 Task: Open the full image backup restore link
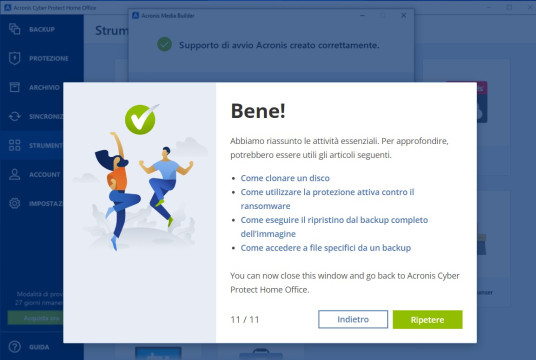pyautogui.click(x=334, y=227)
